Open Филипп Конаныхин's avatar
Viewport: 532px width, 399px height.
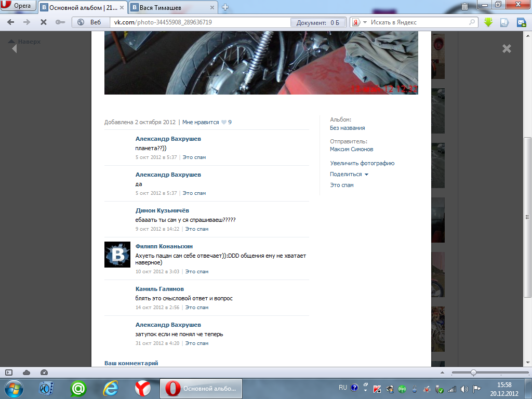117,255
